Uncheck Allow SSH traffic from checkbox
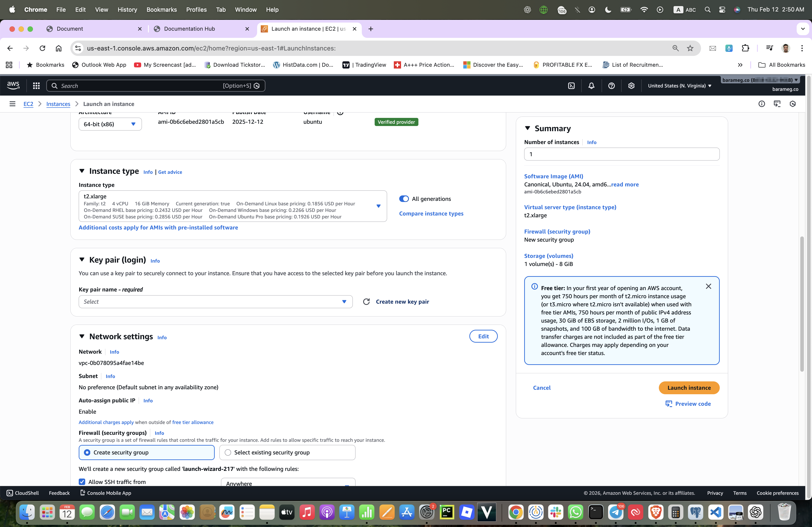The width and height of the screenshot is (812, 527). [82, 482]
